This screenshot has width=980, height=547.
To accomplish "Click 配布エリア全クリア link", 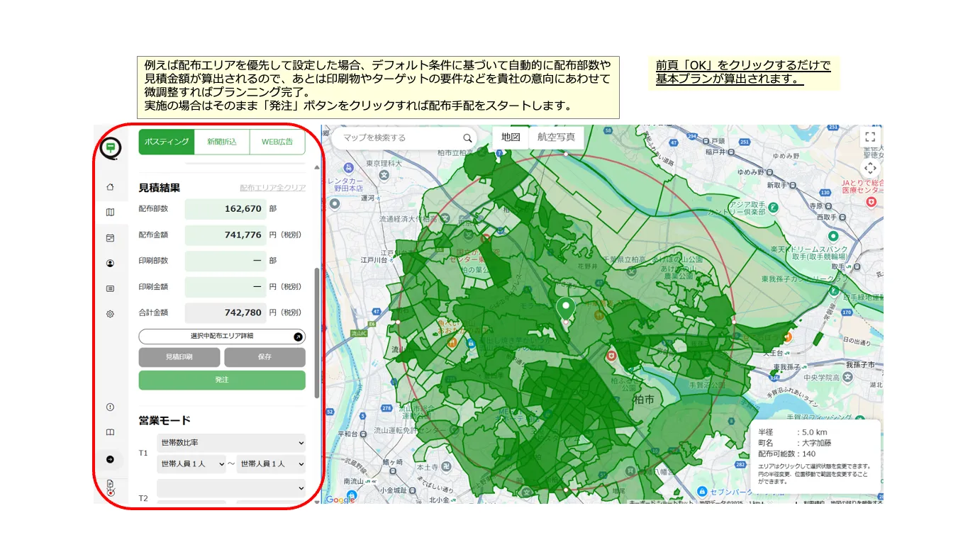I will click(x=273, y=188).
